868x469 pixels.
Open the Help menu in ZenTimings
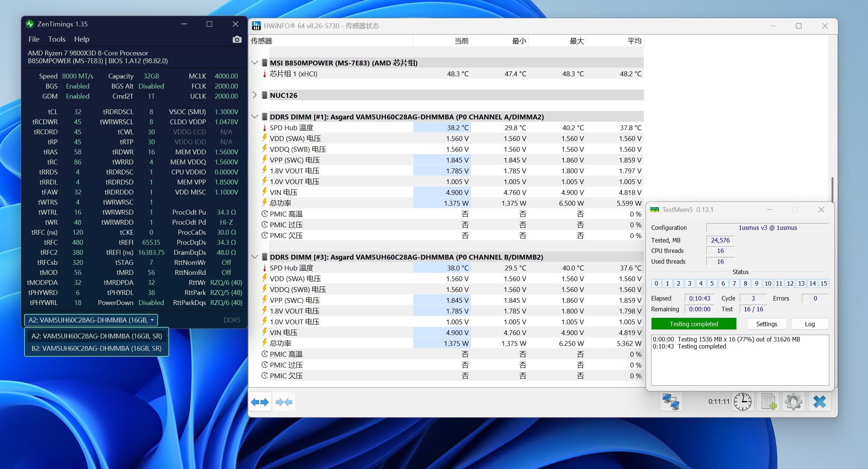pos(81,39)
